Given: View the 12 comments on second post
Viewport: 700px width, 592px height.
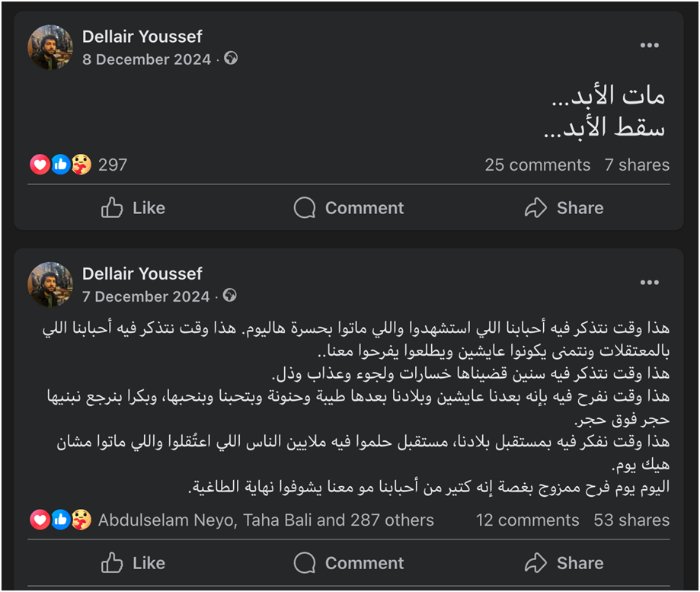Looking at the screenshot, I should (527, 520).
